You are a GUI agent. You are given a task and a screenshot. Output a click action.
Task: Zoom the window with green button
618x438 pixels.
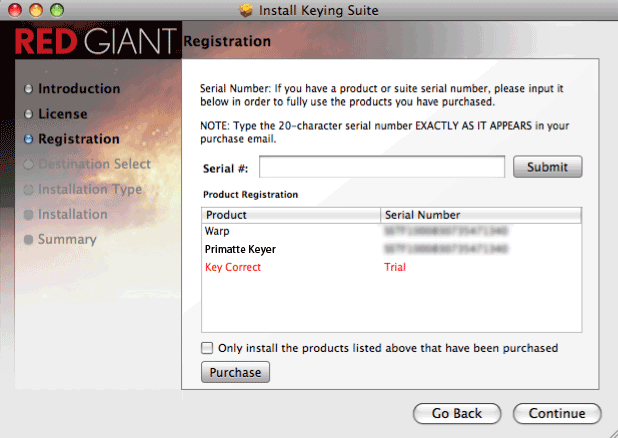coord(57,10)
